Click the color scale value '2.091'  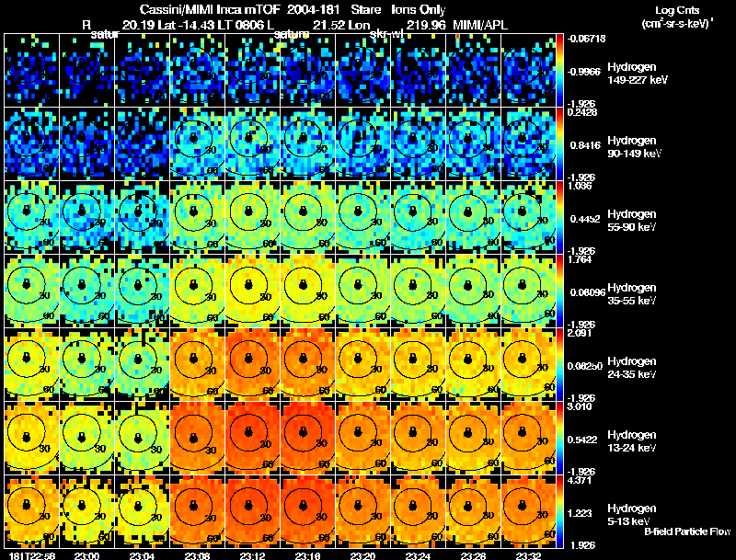(580, 333)
